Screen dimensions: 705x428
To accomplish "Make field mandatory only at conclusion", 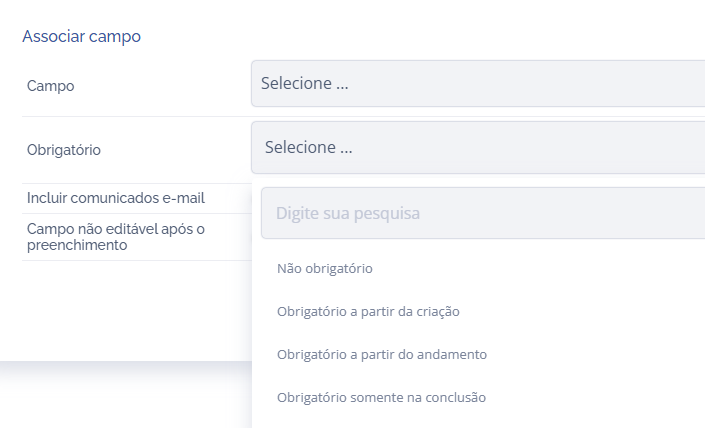I will [381, 397].
